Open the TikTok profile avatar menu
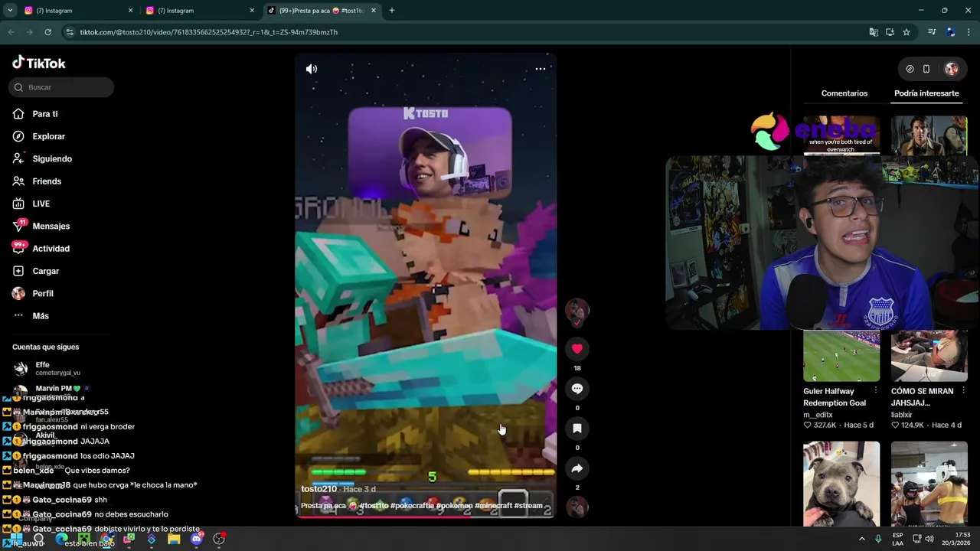Screen dimensions: 980x551 point(952,69)
